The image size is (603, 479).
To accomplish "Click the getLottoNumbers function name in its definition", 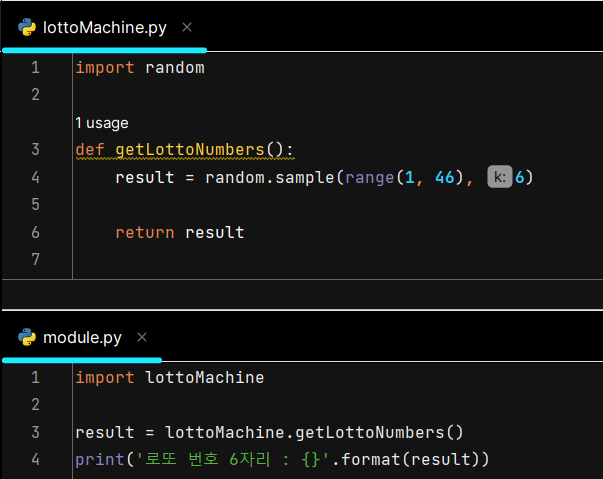I will click(190, 149).
